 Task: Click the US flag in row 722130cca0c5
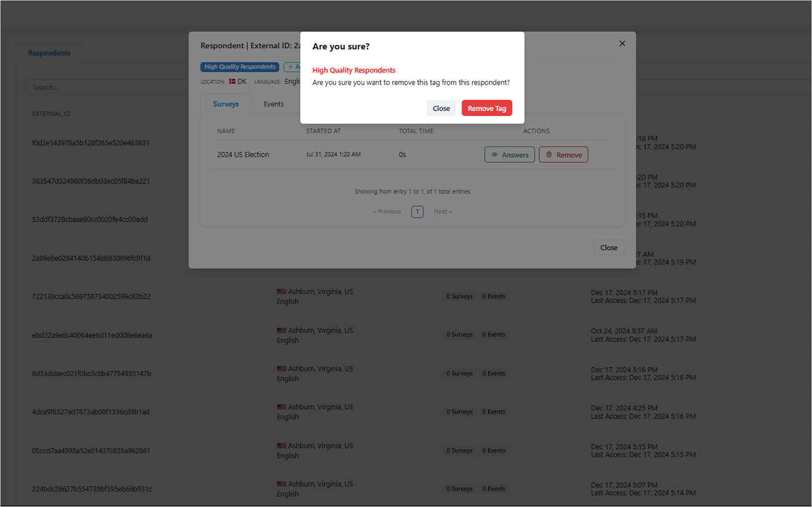coord(281,292)
